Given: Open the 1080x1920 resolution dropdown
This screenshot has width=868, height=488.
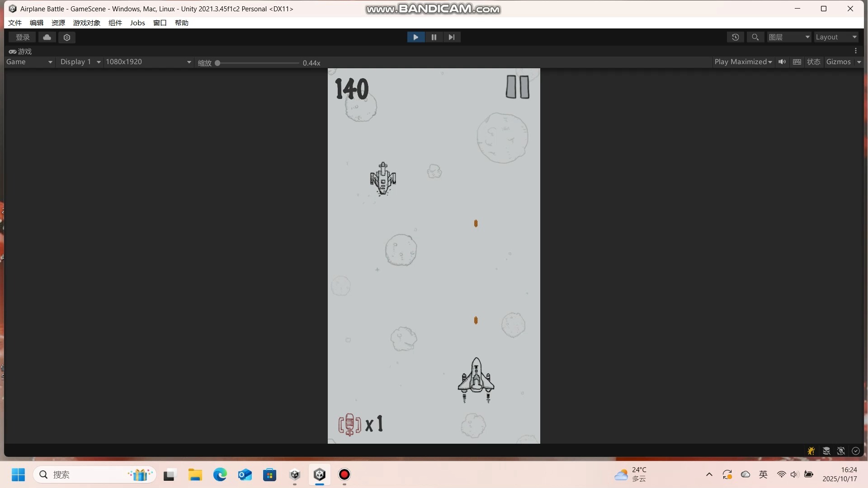Looking at the screenshot, I should pos(148,62).
